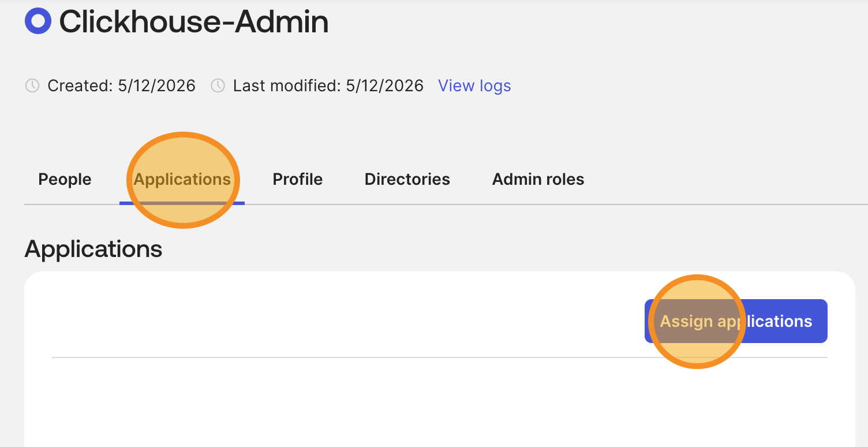Click the Applications section heading
Viewport: 868px width, 447px height.
93,249
